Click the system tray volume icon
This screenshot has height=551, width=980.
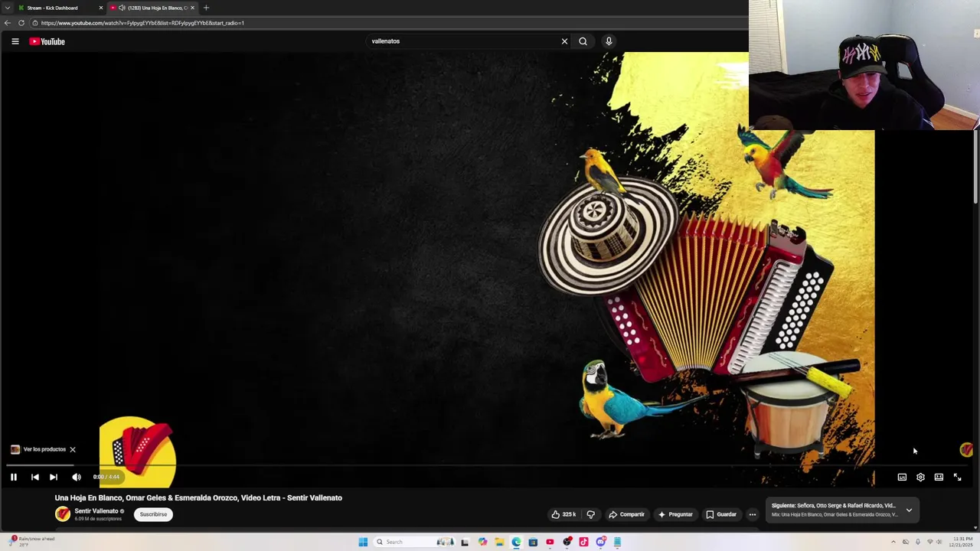(x=939, y=542)
